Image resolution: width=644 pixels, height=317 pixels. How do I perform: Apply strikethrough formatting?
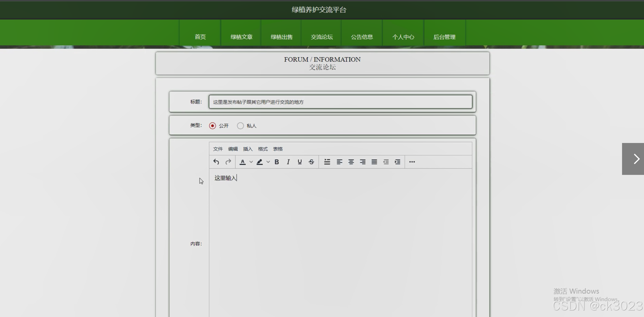pyautogui.click(x=311, y=162)
